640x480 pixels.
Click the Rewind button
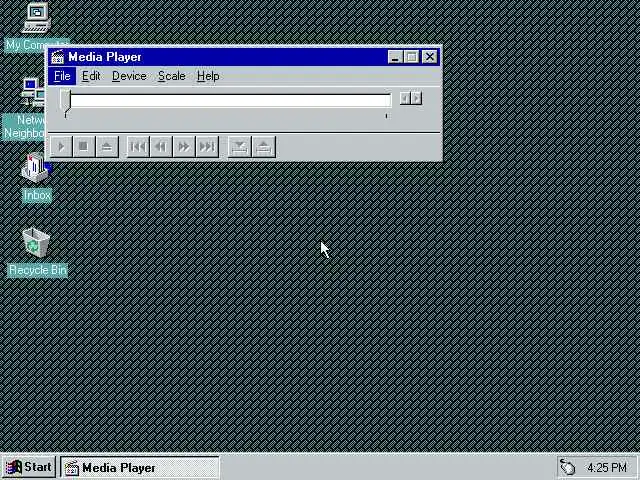point(161,147)
